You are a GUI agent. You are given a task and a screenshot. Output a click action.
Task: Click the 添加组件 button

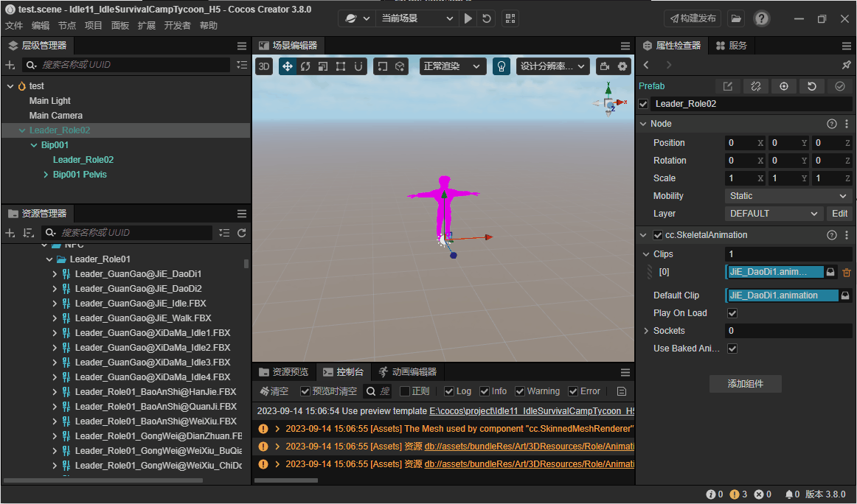coord(746,384)
